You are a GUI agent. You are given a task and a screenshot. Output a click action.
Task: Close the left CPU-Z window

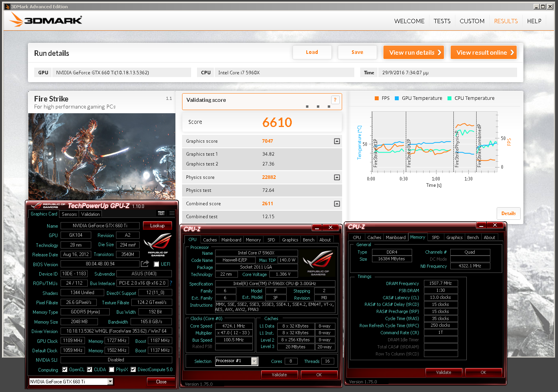[331, 227]
